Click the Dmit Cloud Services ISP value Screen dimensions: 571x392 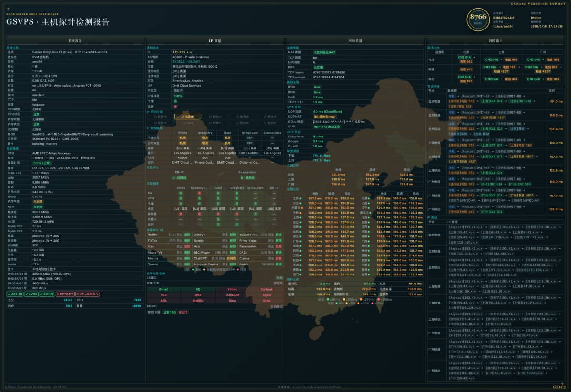click(187, 85)
